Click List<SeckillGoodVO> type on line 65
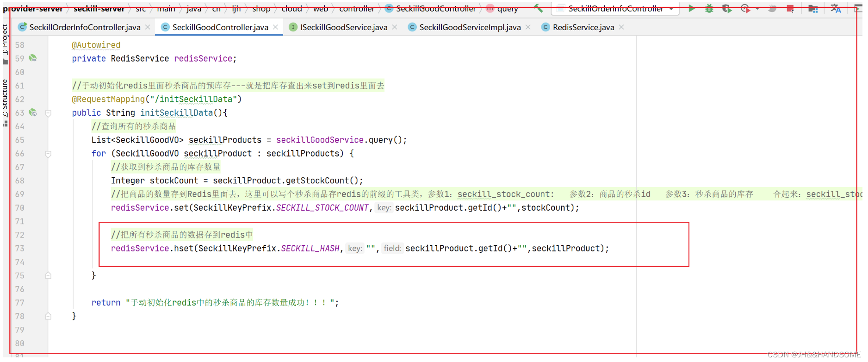Viewport: 868px width, 362px height. click(137, 140)
